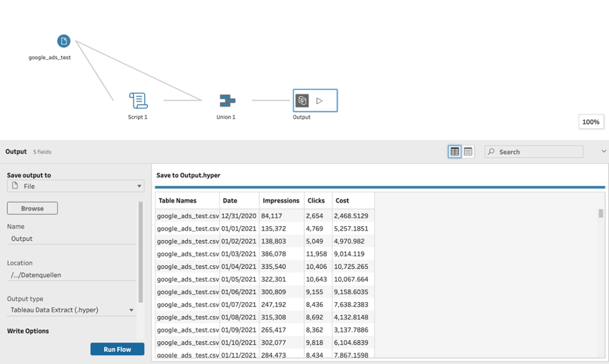Click the Browse button
The image size is (609, 364).
tap(33, 209)
